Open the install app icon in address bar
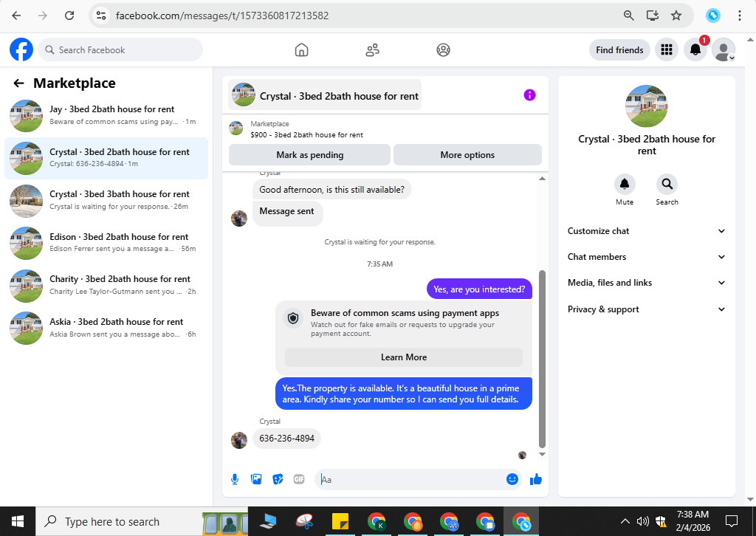756x536 pixels. click(653, 16)
